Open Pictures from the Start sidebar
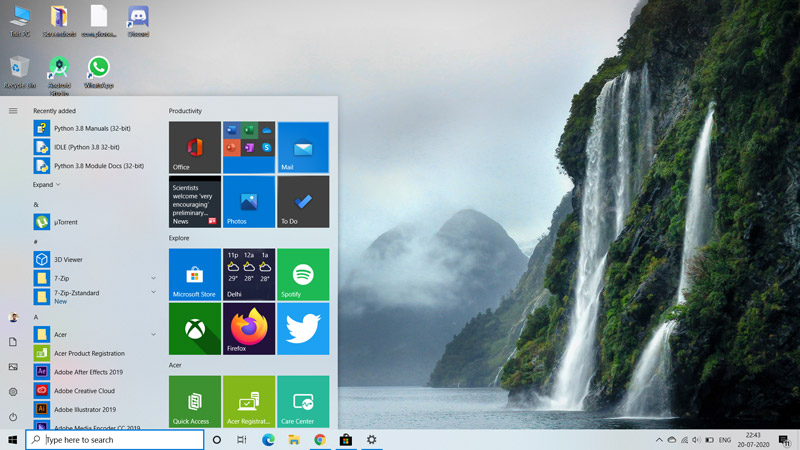Screen dimensions: 800x450 click(13, 367)
